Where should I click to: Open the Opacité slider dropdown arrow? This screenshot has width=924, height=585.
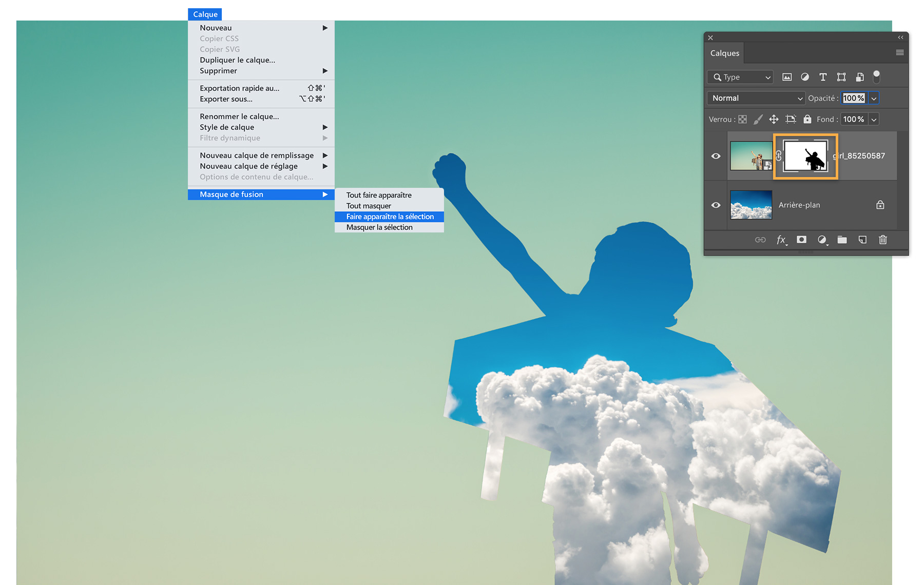pos(874,98)
